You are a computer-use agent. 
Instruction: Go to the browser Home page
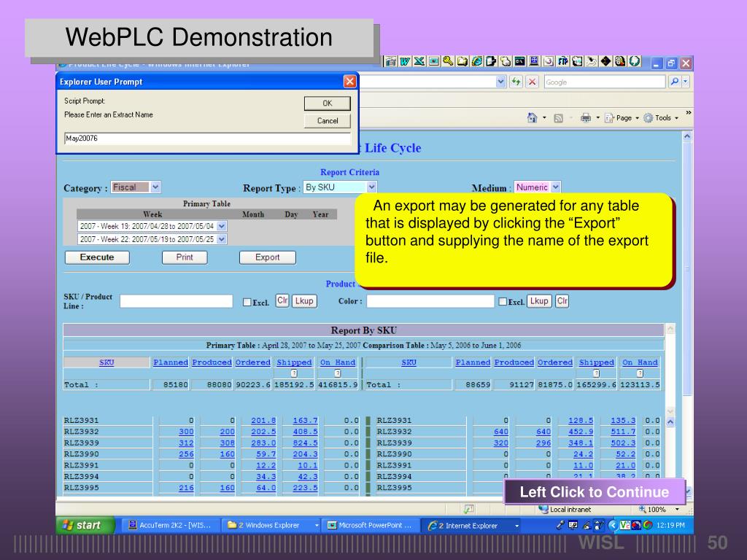point(532,117)
